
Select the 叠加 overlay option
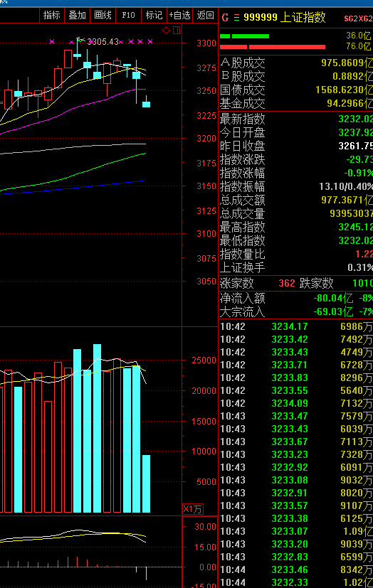point(78,16)
